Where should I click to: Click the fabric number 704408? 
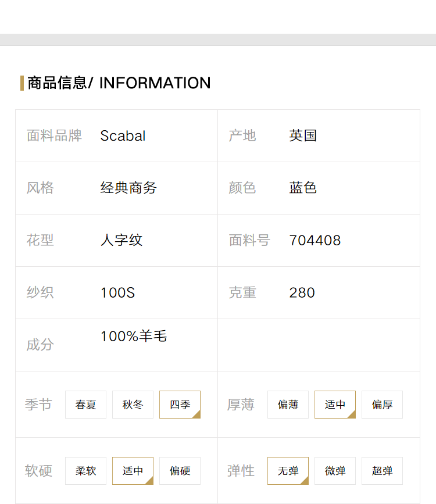pyautogui.click(x=315, y=240)
